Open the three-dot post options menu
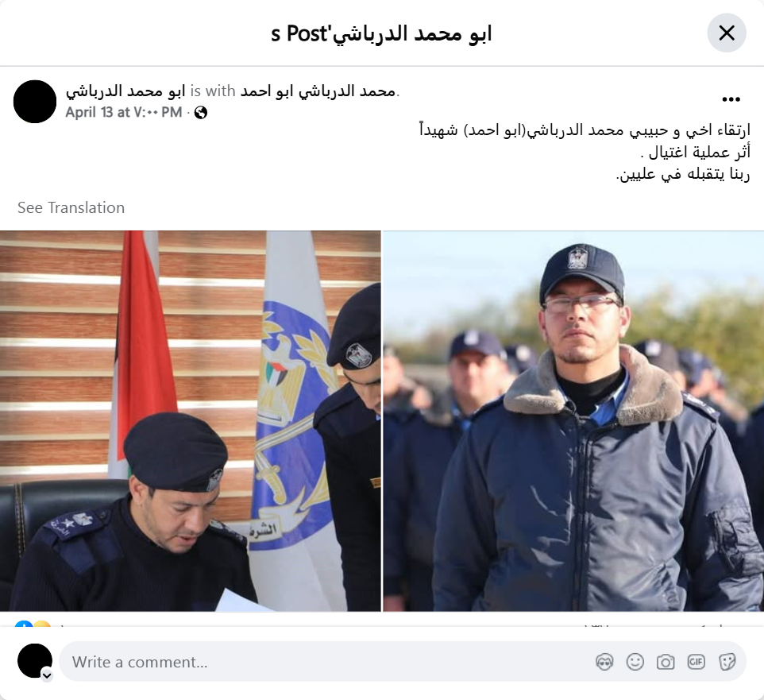This screenshot has width=764, height=700. (x=731, y=99)
